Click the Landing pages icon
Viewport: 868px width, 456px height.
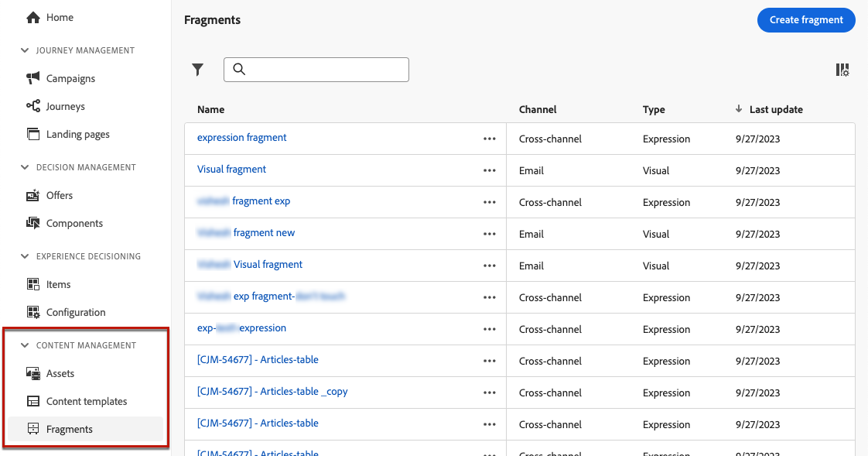pyautogui.click(x=33, y=134)
